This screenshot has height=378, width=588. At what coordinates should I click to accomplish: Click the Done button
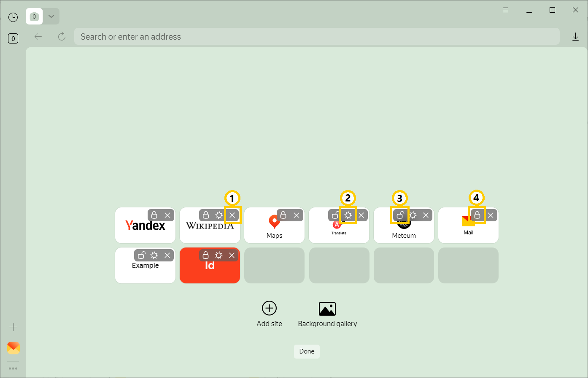[307, 351]
